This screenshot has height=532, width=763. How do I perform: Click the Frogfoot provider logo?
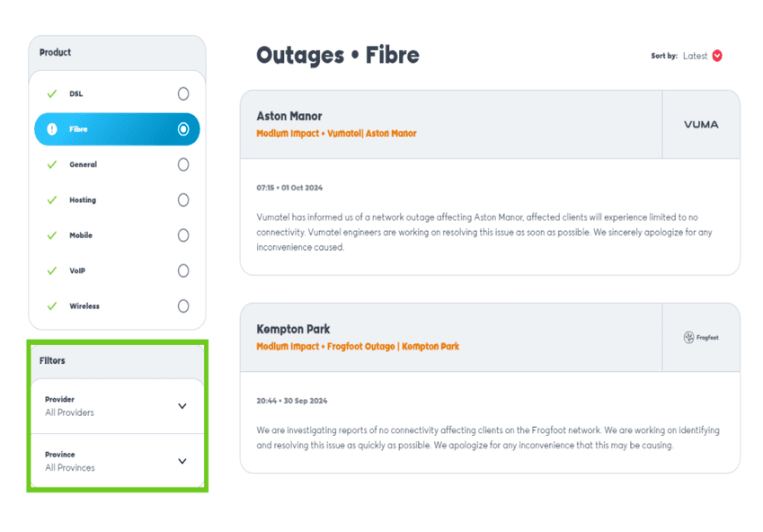701,338
